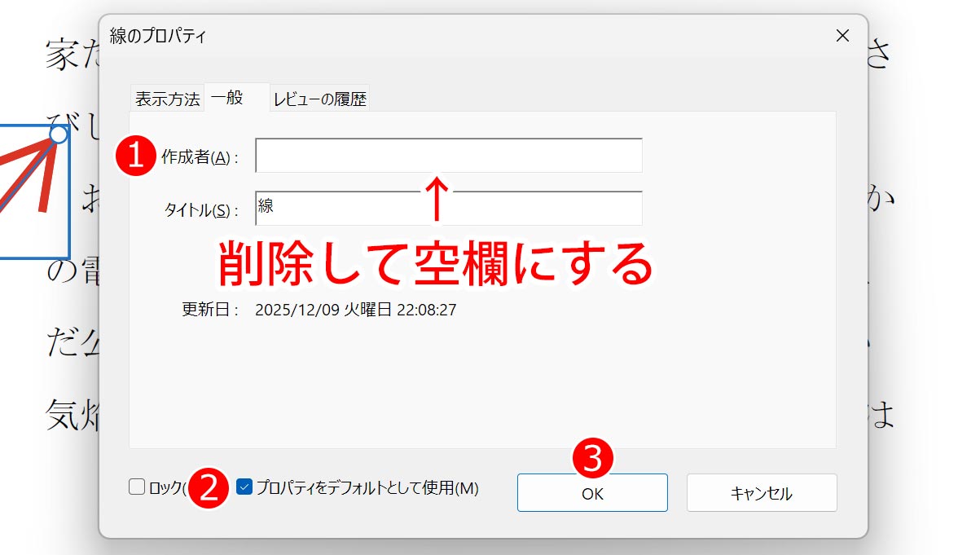Click the red number 3 badge
This screenshot has width=980, height=555.
pyautogui.click(x=593, y=459)
